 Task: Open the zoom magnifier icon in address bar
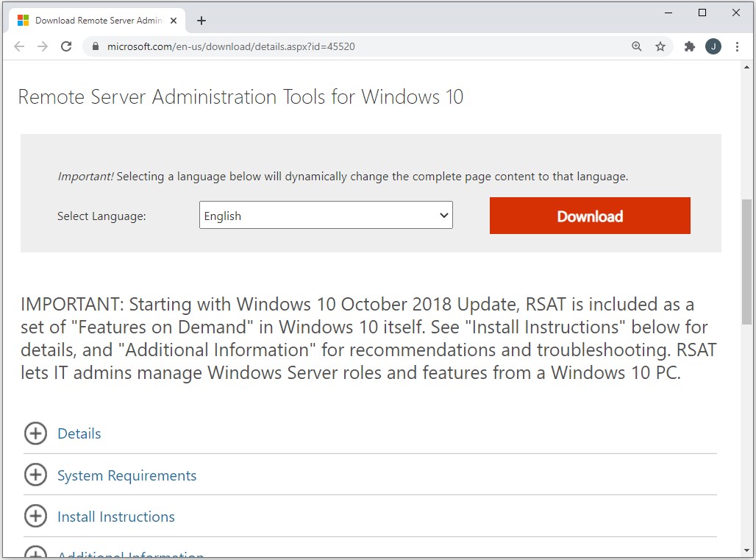636,46
